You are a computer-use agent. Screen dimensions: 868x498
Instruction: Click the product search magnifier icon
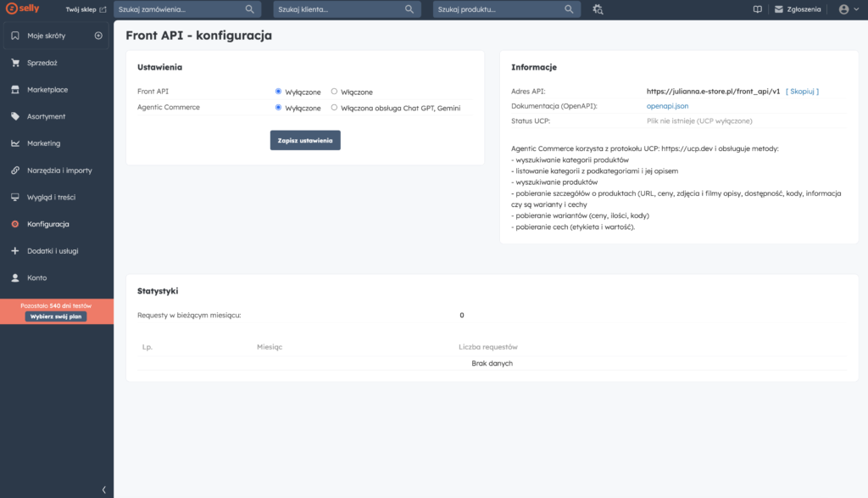tap(569, 9)
